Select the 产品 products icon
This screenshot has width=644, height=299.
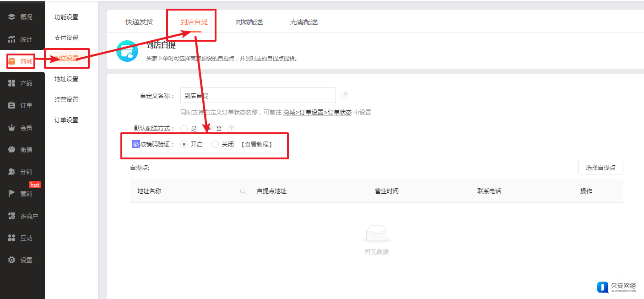tap(12, 83)
